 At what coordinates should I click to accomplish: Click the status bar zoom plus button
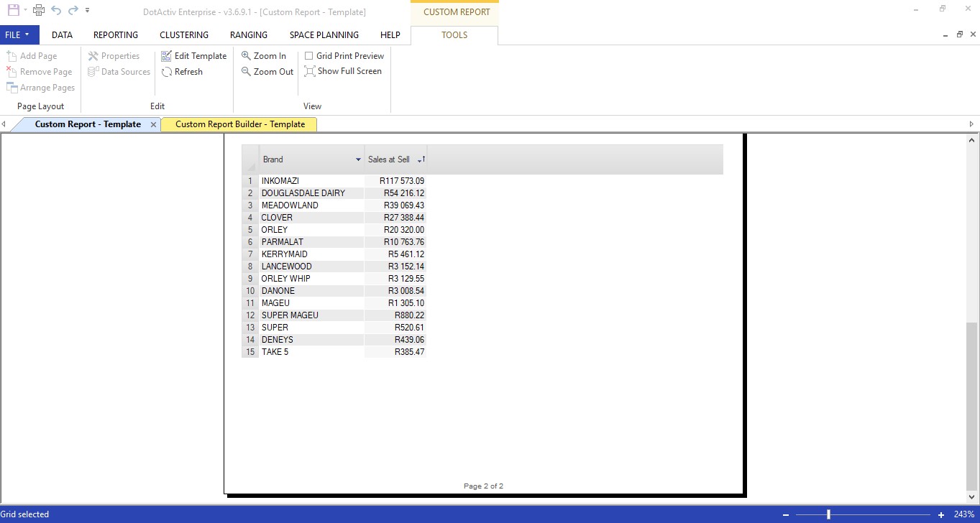tap(941, 514)
